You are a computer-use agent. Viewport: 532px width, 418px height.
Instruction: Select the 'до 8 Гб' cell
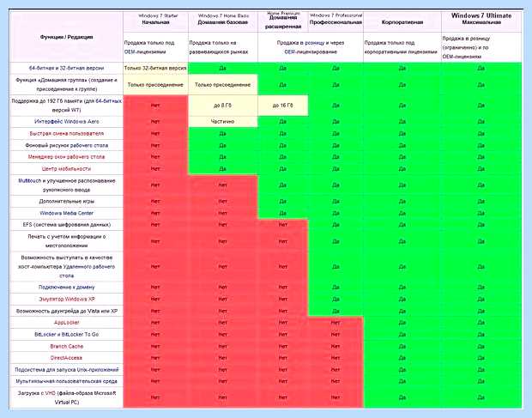pyautogui.click(x=222, y=106)
